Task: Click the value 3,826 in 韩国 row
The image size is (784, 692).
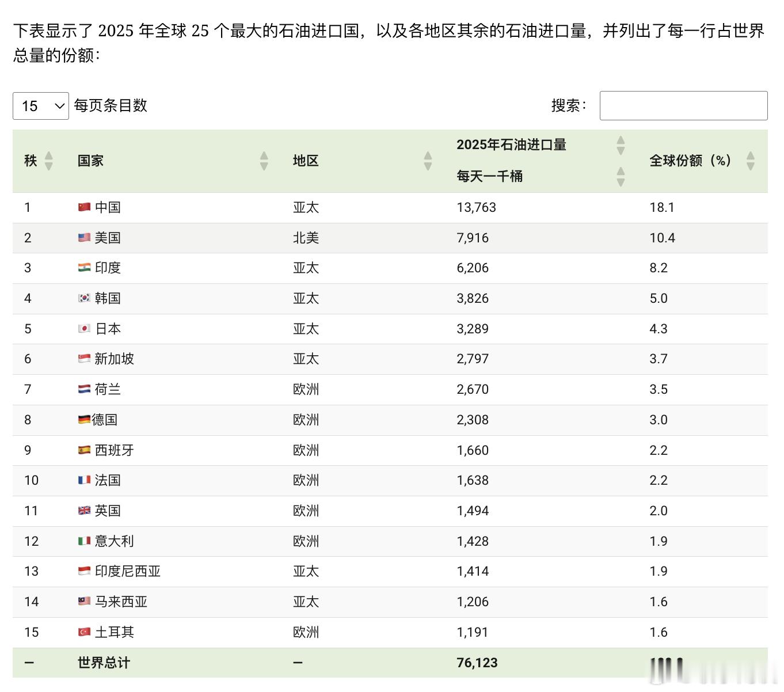Action: point(473,298)
